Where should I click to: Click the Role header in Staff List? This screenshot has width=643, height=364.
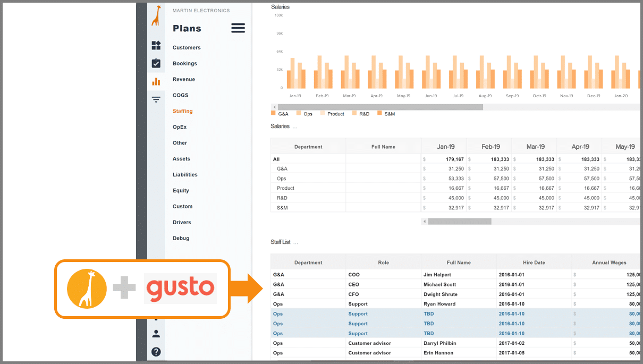click(383, 263)
